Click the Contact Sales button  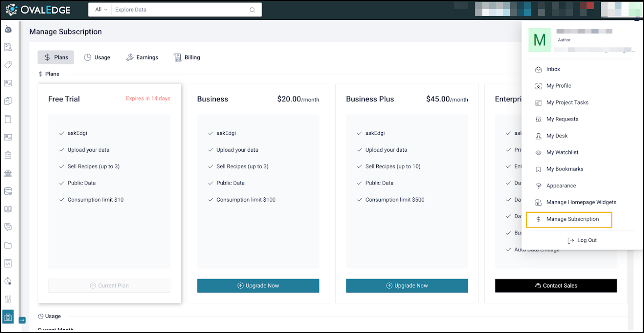coord(556,286)
